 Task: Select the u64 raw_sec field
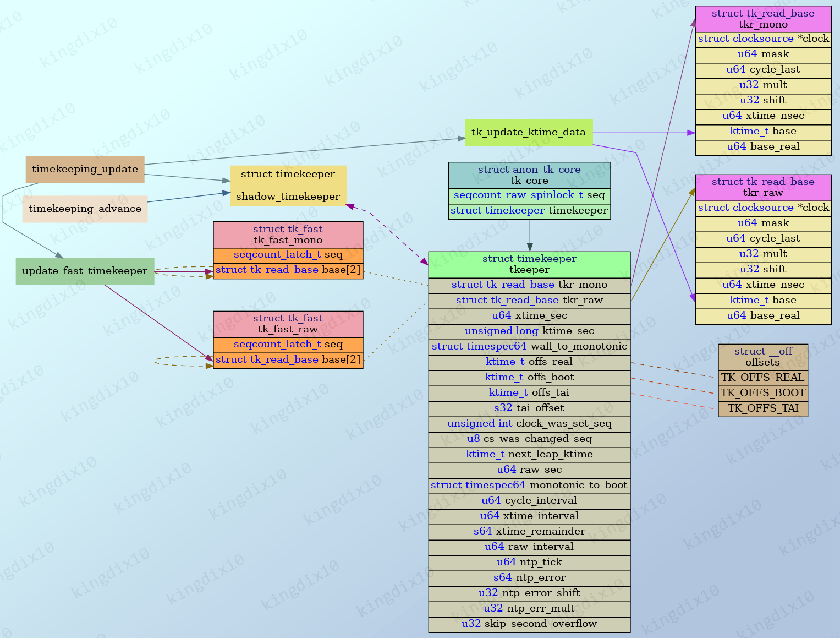529,471
